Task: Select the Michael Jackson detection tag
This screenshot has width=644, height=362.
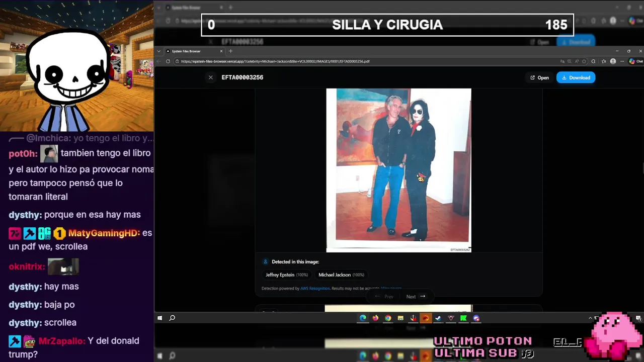Action: (341, 275)
